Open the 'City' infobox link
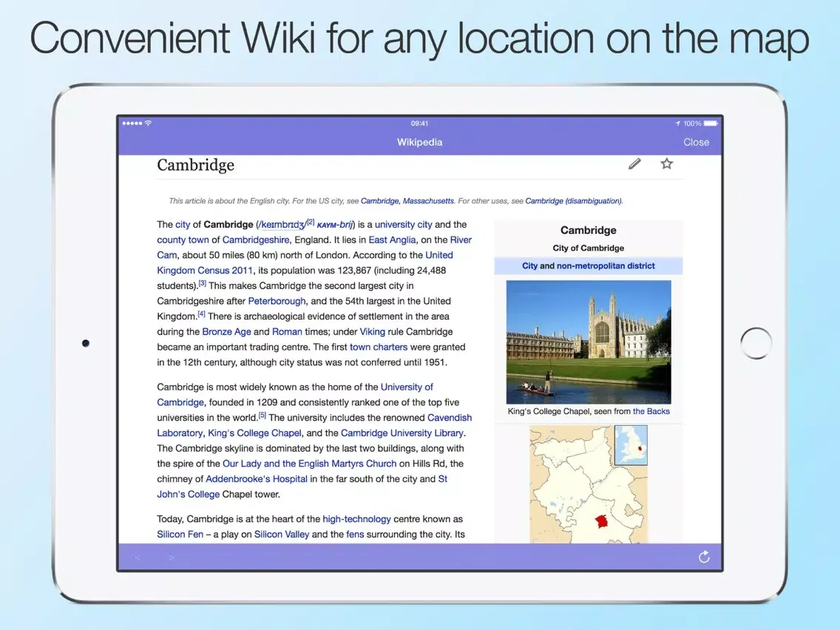The height and width of the screenshot is (630, 840). (x=530, y=265)
